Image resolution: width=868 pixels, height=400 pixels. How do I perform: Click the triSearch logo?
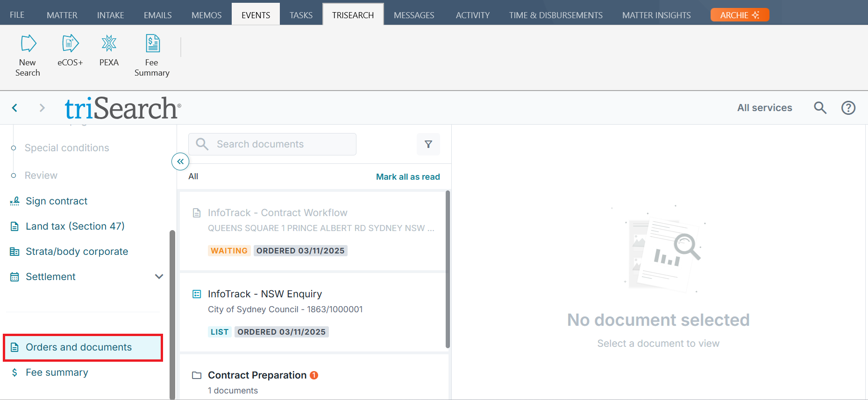tap(123, 108)
